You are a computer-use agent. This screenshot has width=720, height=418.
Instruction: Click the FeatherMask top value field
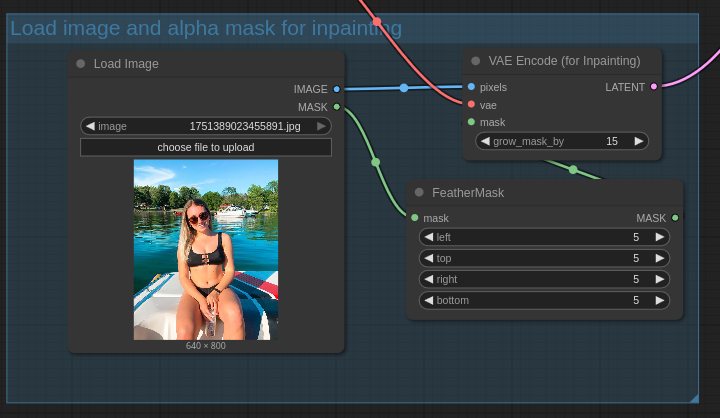coord(544,258)
